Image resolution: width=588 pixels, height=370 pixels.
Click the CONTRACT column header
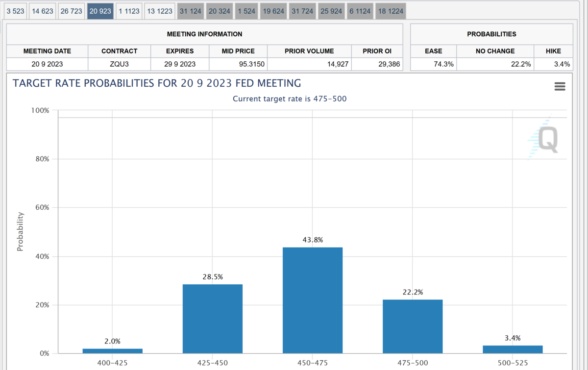coord(120,51)
